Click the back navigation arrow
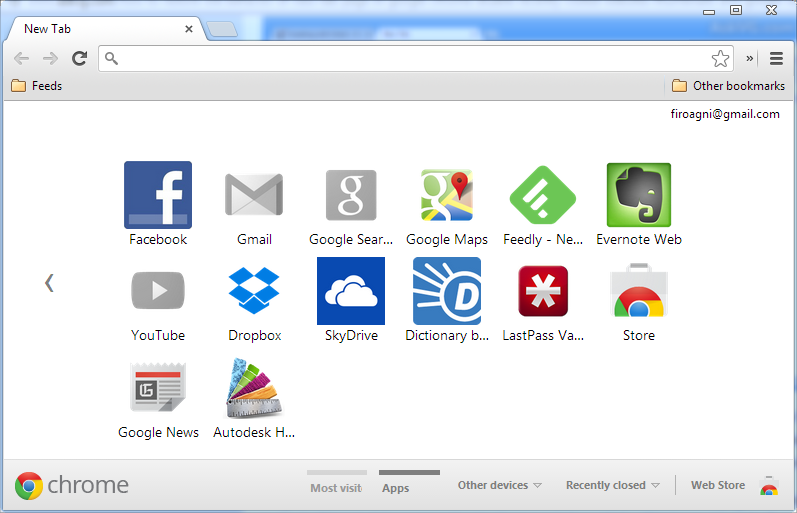Image resolution: width=797 pixels, height=513 pixels. point(21,58)
